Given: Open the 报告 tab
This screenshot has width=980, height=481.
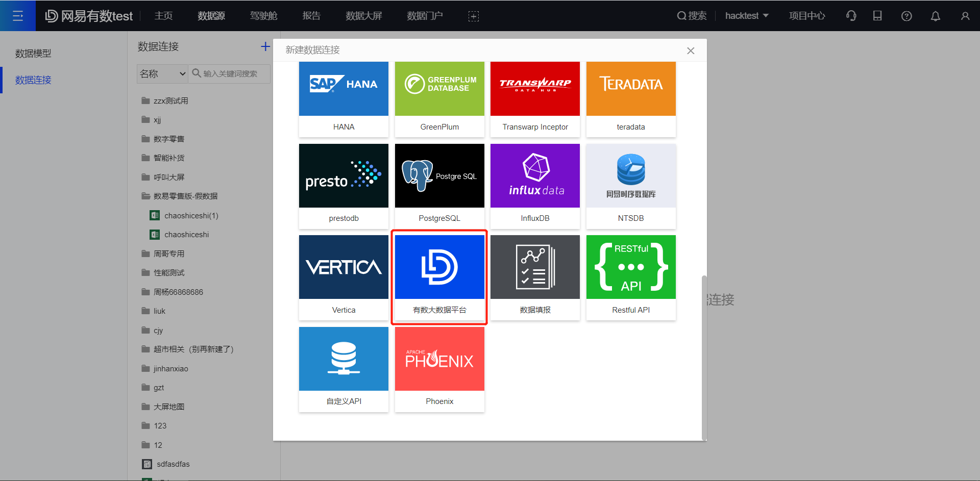Looking at the screenshot, I should pyautogui.click(x=311, y=16).
